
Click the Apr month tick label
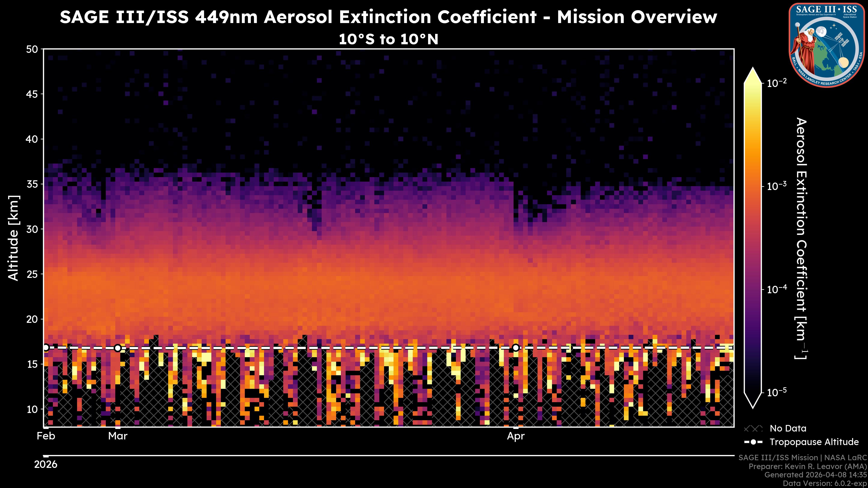coord(516,436)
